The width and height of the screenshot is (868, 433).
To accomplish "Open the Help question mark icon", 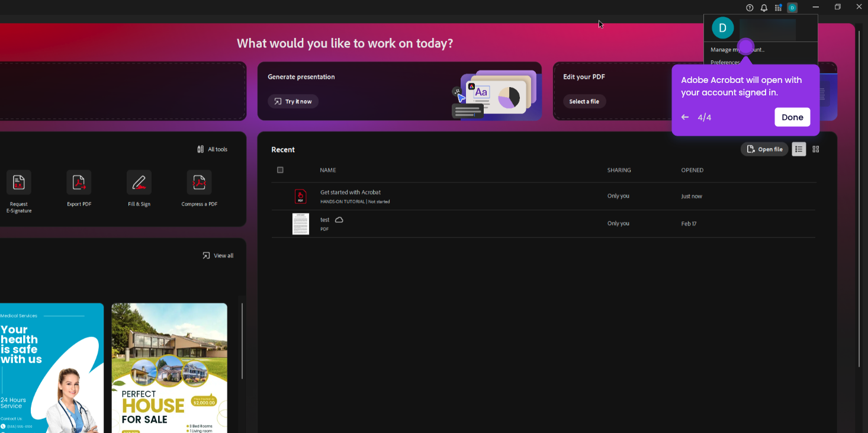I will [x=750, y=8].
